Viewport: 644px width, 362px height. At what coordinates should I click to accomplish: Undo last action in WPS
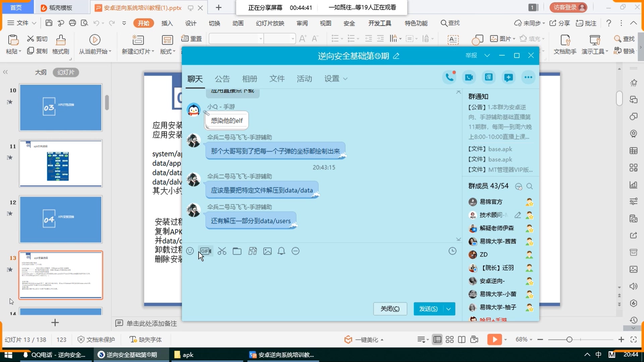coord(96,23)
